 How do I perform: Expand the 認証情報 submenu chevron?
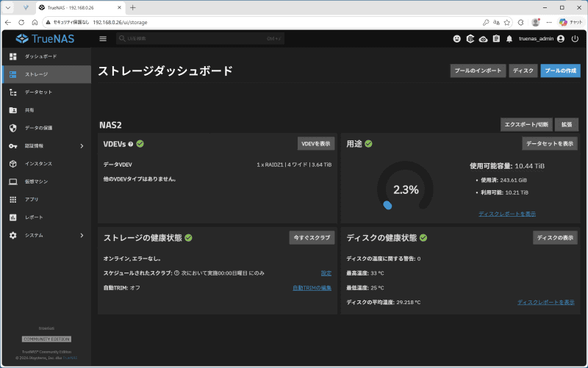click(x=82, y=146)
